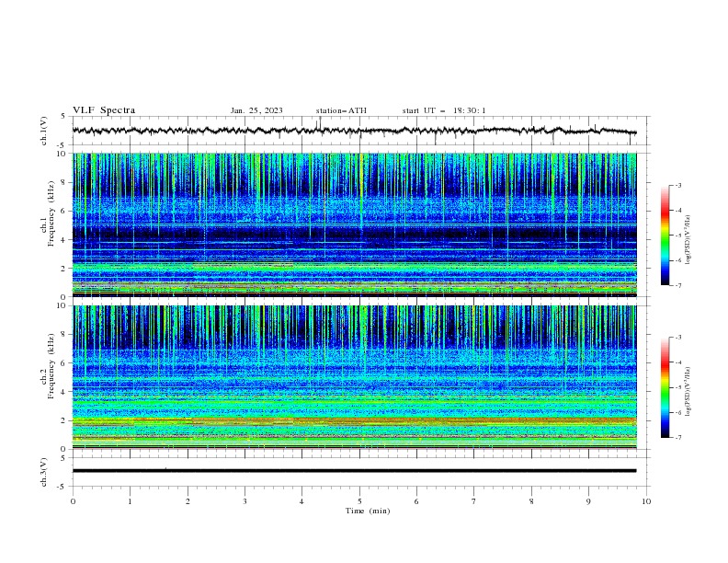Click the upper PSD color scale bar

click(665, 236)
